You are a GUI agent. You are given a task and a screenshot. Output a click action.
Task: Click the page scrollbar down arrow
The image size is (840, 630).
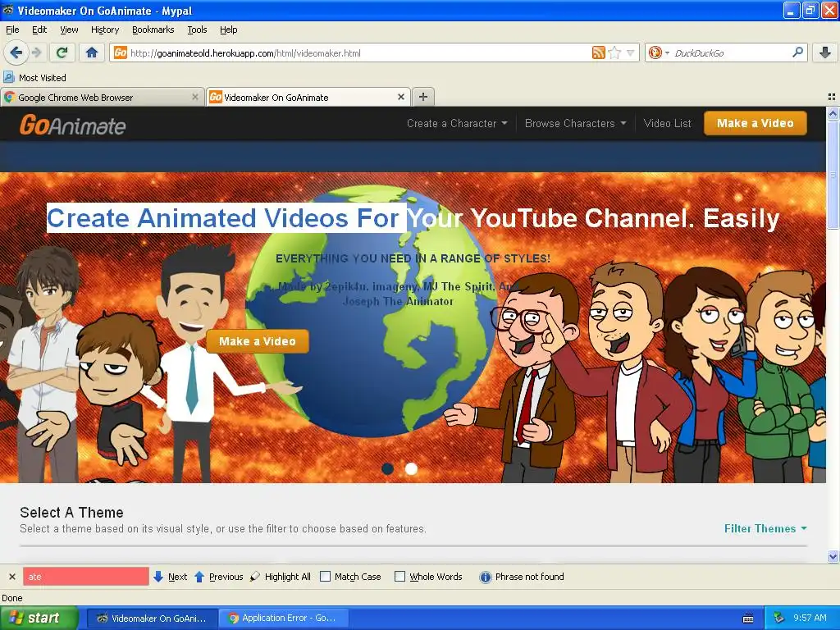pos(833,557)
